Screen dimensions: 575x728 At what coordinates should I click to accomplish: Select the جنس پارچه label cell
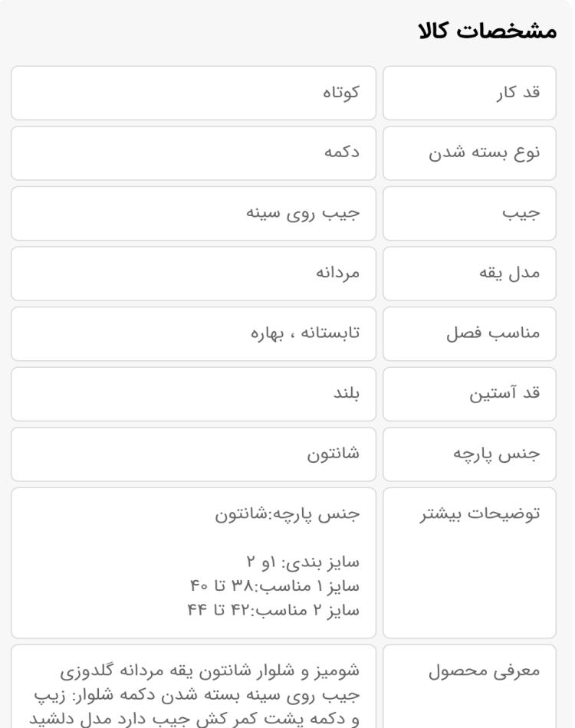[x=469, y=454]
